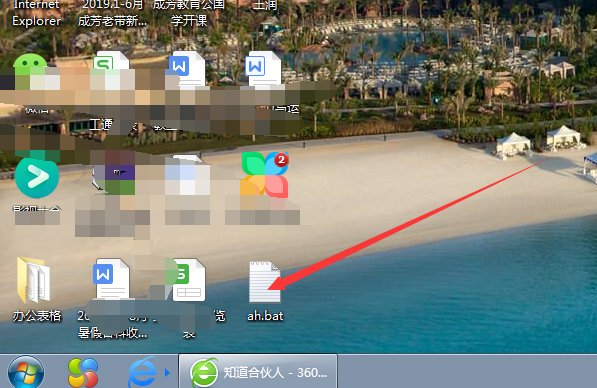Select the ah.bat file icon
Image resolution: width=597 pixels, height=388 pixels.
(265, 281)
